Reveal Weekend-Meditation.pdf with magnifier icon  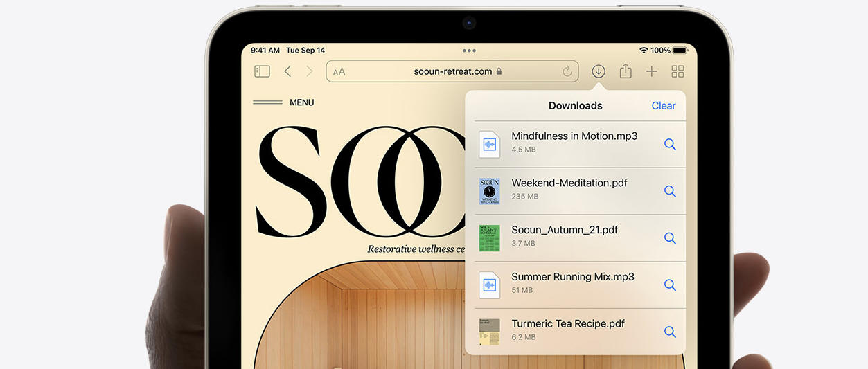click(x=670, y=191)
